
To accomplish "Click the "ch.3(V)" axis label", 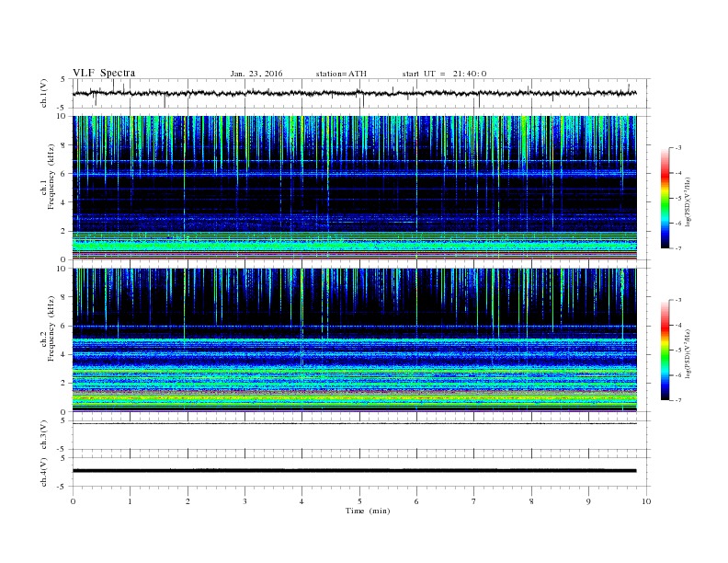I will click(x=43, y=435).
